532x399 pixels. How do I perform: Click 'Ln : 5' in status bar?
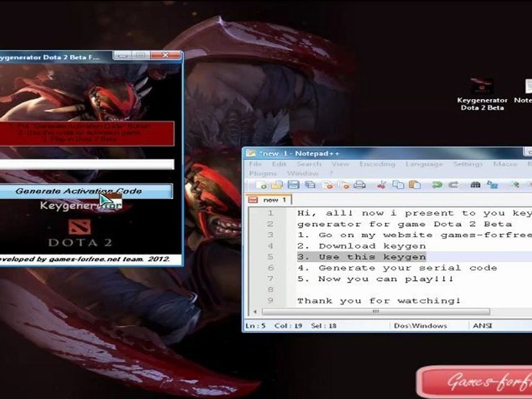click(255, 326)
